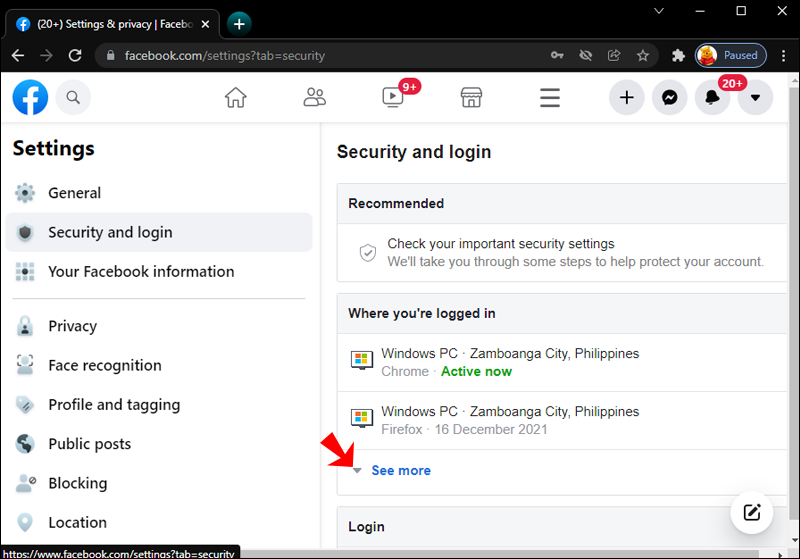Open account dropdown arrow menu

pyautogui.click(x=755, y=97)
